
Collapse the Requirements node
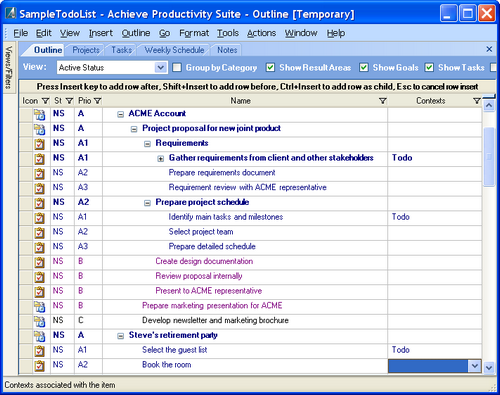coord(147,144)
